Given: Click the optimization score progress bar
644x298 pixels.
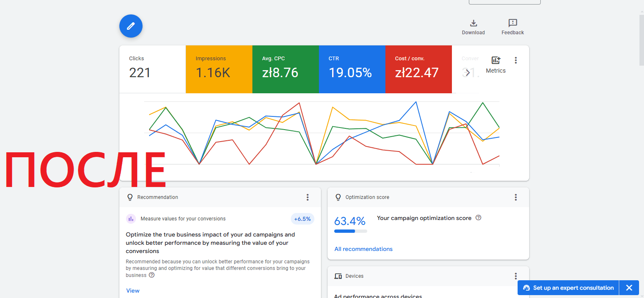Looking at the screenshot, I should pyautogui.click(x=350, y=231).
